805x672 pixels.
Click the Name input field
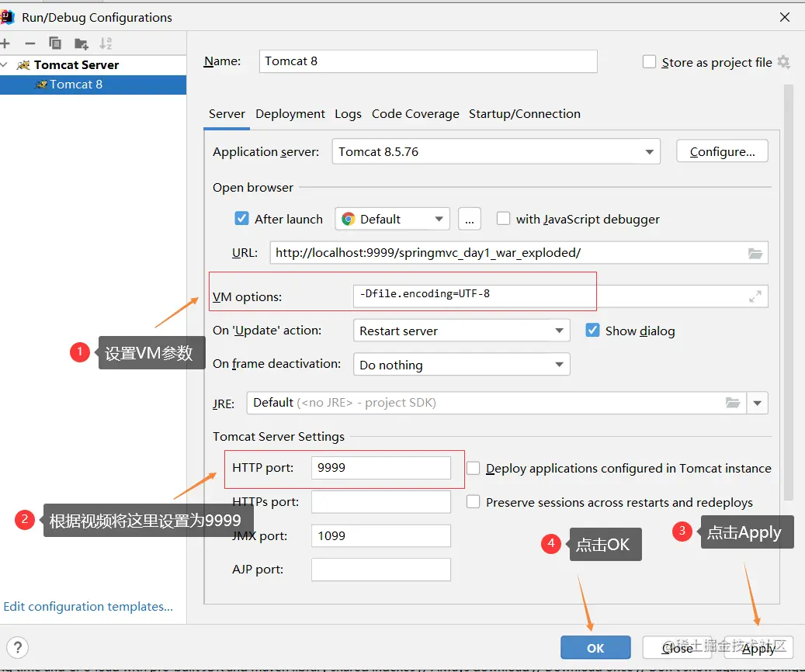429,61
